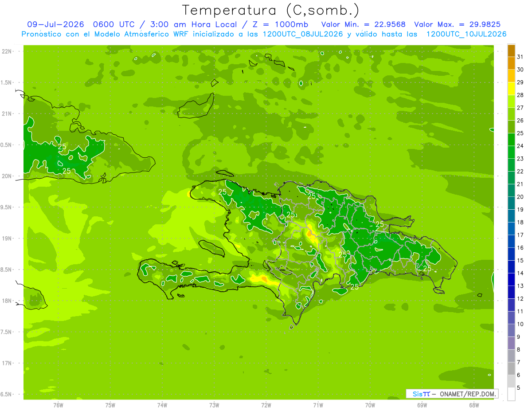Select the teal 20 degree colorbar swatch
Image resolution: width=532 pixels, height=411 pixels.
pos(511,191)
